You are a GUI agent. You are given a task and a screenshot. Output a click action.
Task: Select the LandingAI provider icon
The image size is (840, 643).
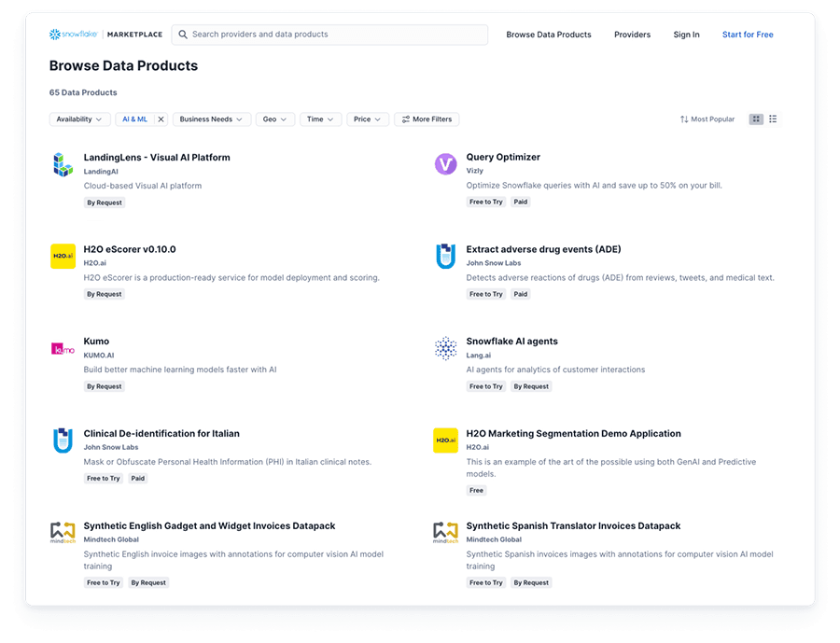pyautogui.click(x=62, y=164)
